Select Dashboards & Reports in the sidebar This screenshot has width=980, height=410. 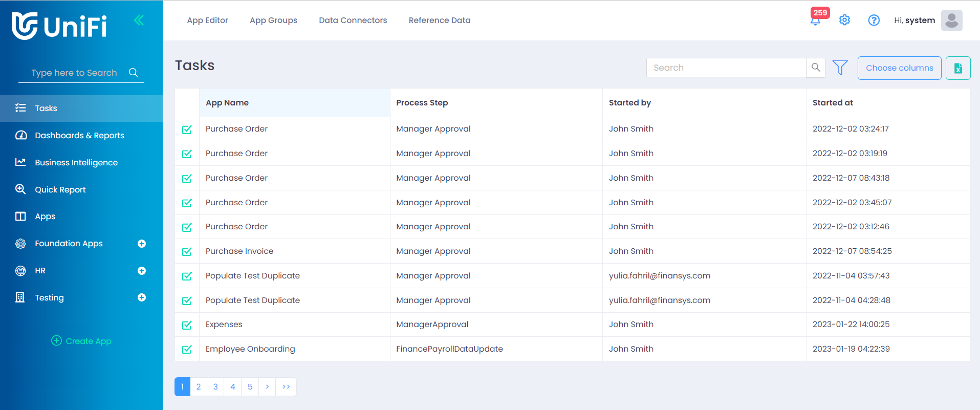pyautogui.click(x=81, y=135)
